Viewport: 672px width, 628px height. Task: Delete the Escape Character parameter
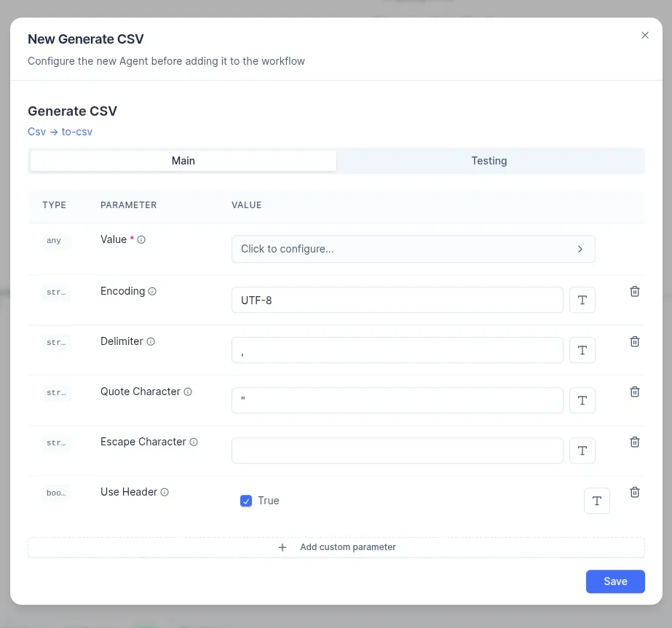(634, 442)
